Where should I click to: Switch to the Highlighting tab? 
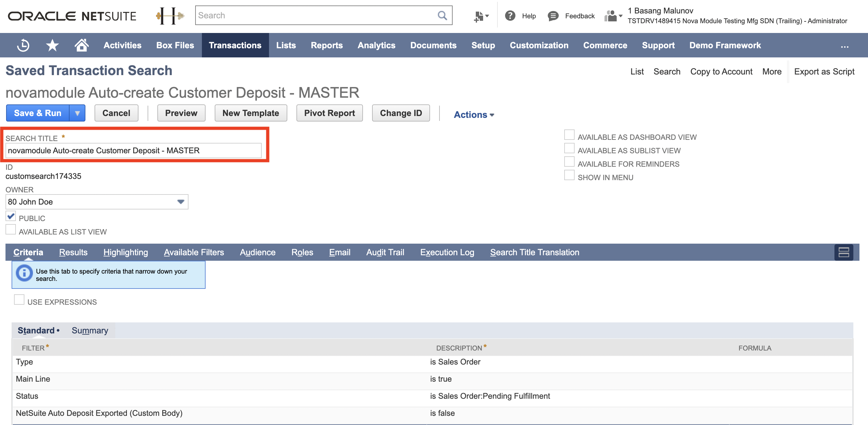point(125,252)
